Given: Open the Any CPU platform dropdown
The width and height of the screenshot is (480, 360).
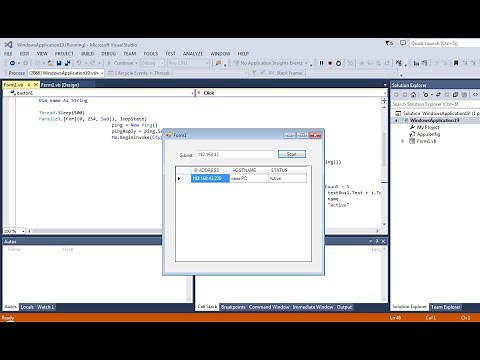Looking at the screenshot, I should 207,63.
